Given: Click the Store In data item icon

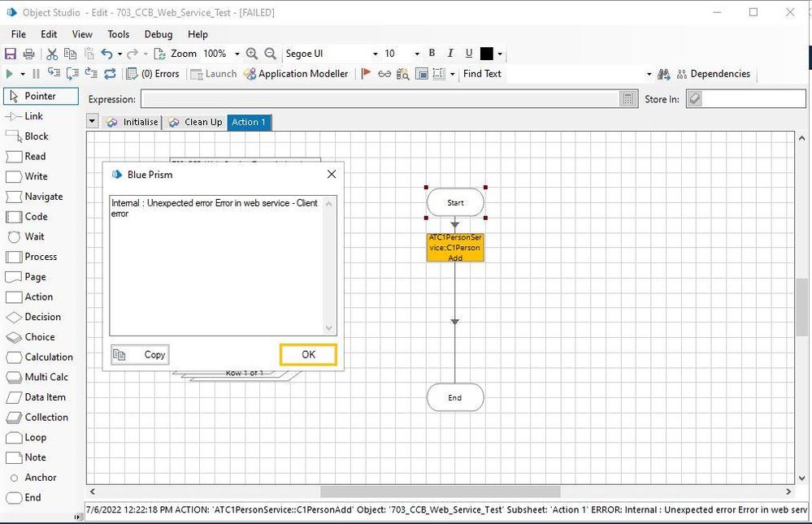Looking at the screenshot, I should [x=694, y=99].
